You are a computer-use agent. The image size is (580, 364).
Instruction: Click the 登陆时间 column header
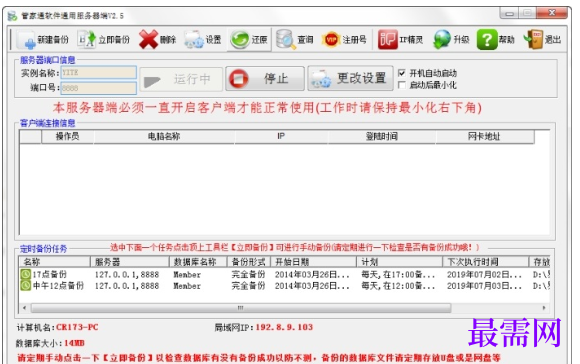[382, 136]
